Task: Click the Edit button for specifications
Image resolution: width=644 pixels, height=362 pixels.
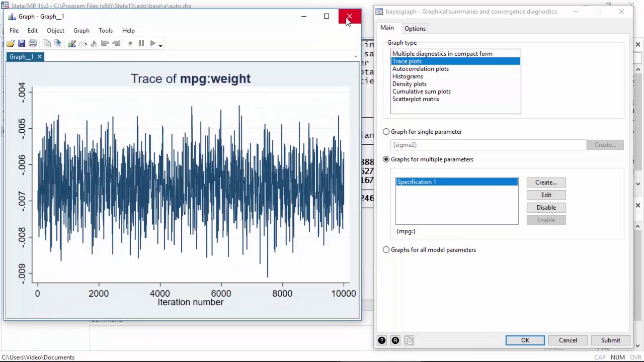Action: tap(546, 195)
